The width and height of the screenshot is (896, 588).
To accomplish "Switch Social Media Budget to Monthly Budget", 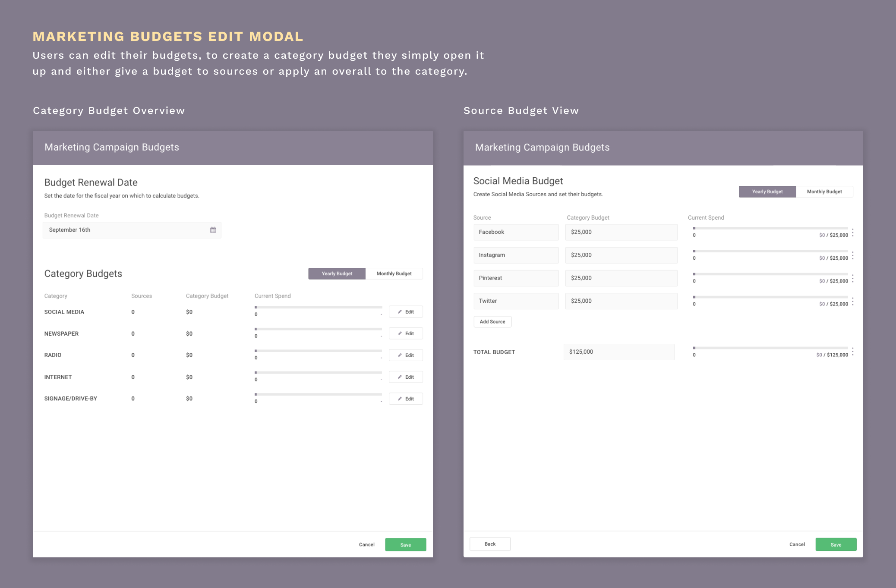I will pos(824,192).
